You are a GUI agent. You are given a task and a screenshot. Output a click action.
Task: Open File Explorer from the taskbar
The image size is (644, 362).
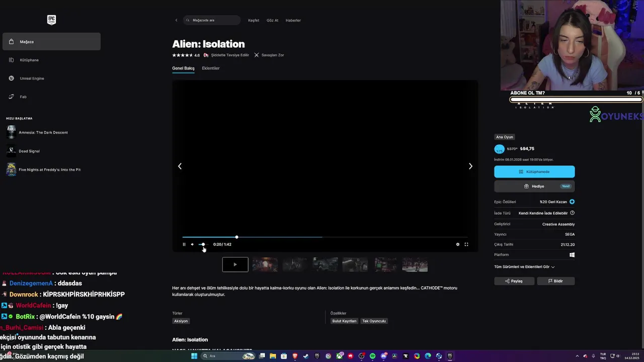pyautogui.click(x=273, y=356)
